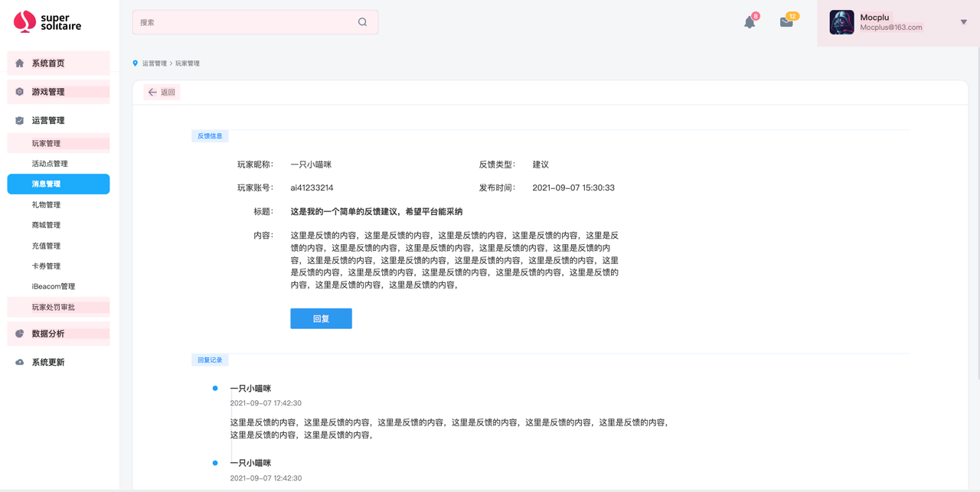
Task: Click the home icon beside 系统首页
Action: point(20,64)
